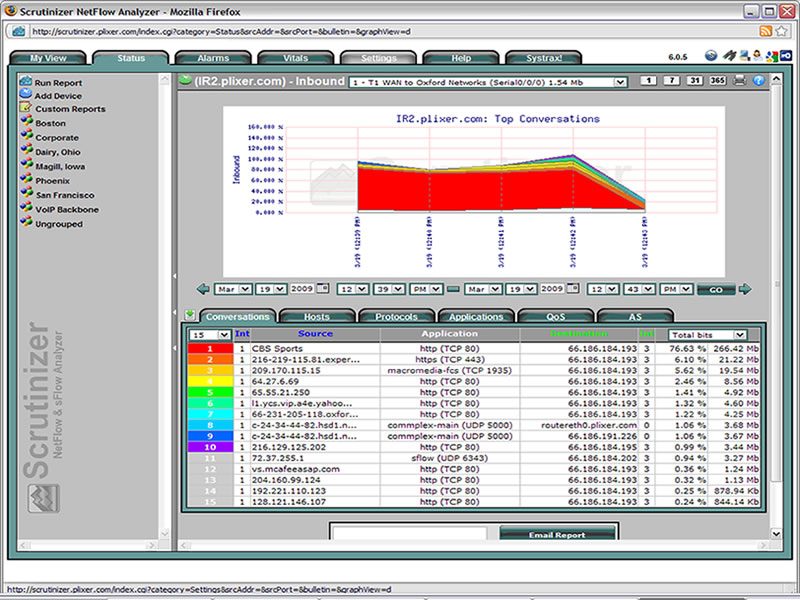The height and width of the screenshot is (600, 800).
Task: Open the Custom Reports icon
Action: pyautogui.click(x=26, y=108)
